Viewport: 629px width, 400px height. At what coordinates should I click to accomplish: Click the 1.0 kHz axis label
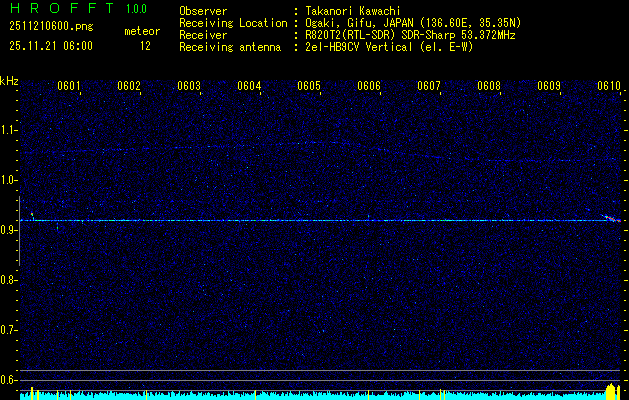point(8,180)
